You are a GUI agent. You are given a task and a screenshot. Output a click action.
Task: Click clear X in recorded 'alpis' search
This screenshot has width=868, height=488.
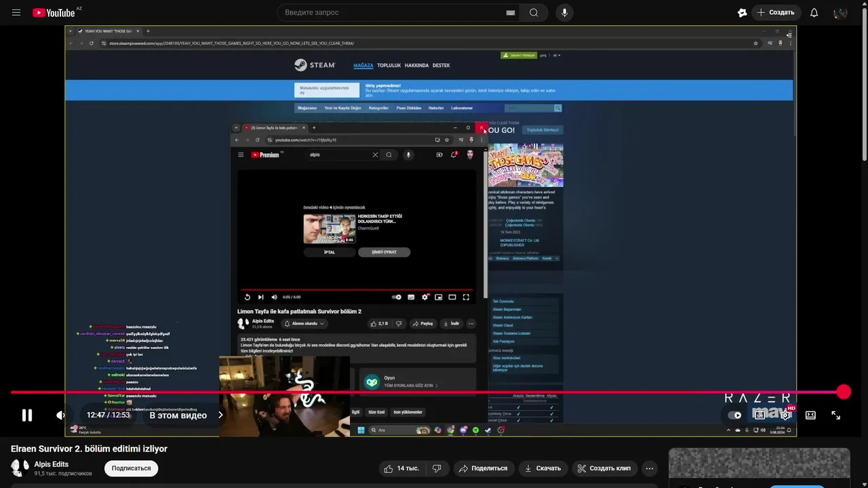(x=375, y=155)
